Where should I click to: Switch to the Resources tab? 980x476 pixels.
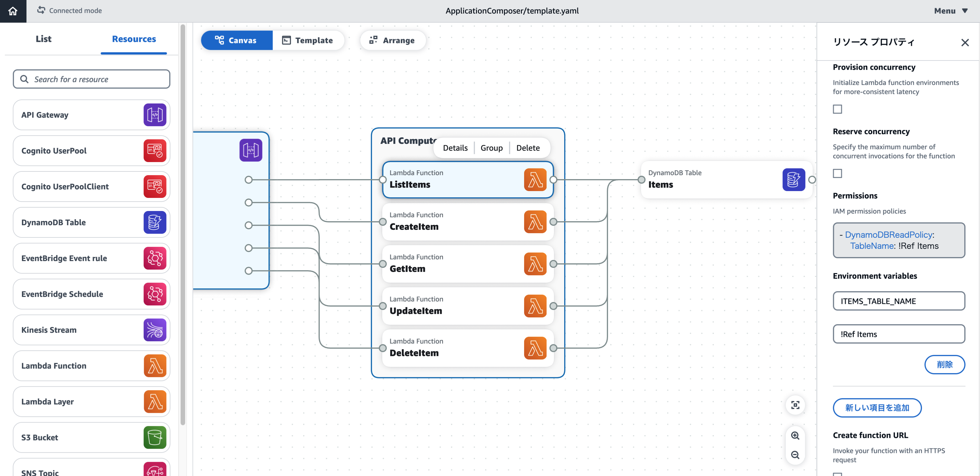(134, 39)
